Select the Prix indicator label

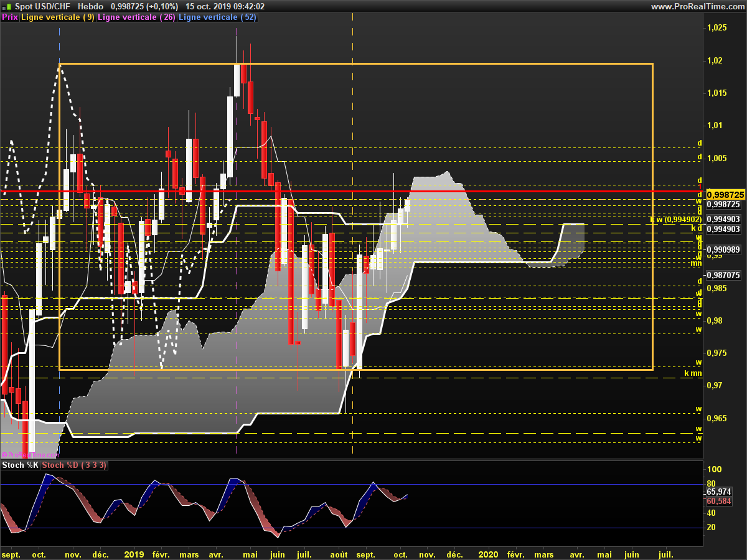click(x=10, y=17)
